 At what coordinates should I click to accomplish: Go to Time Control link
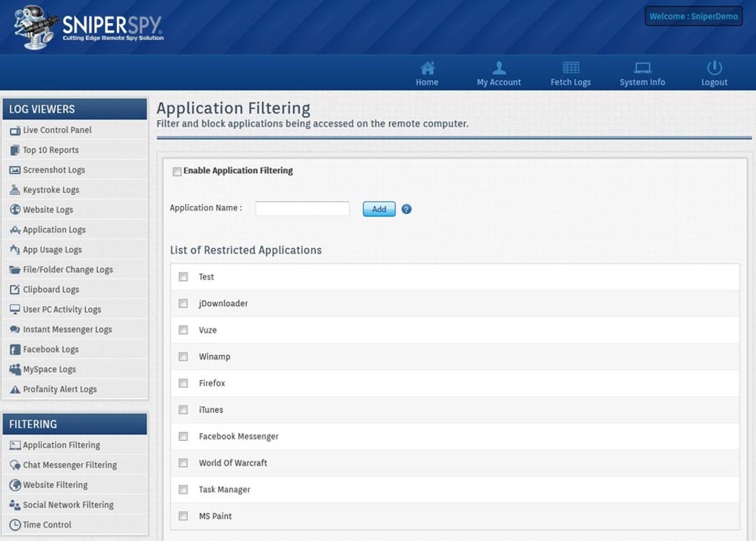coord(47,525)
